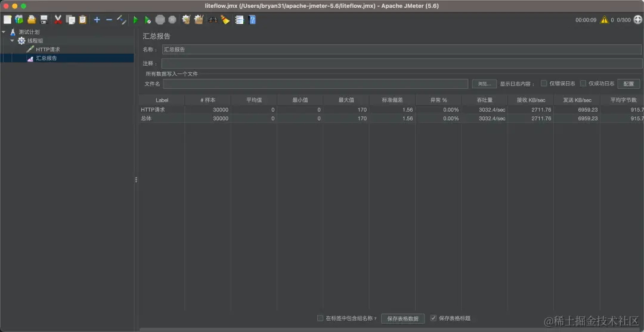Screen dimensions: 644x332
Task: Paste using the clipboard icon
Action: [82, 19]
